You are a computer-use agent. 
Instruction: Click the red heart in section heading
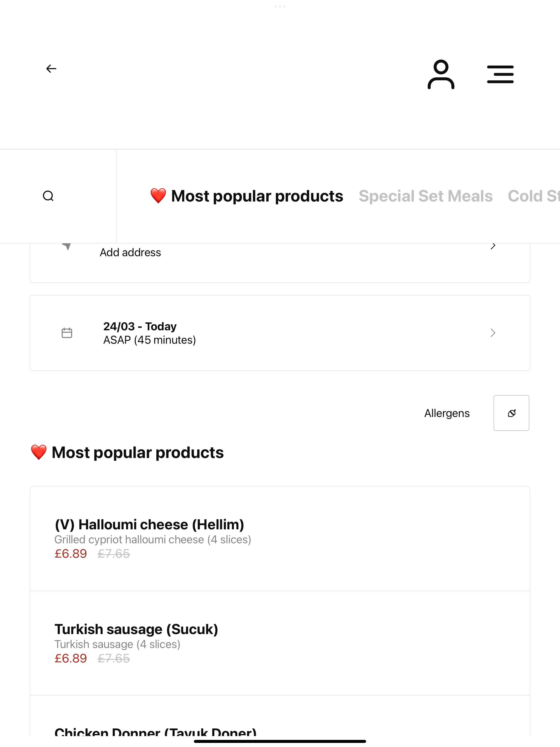tap(39, 453)
